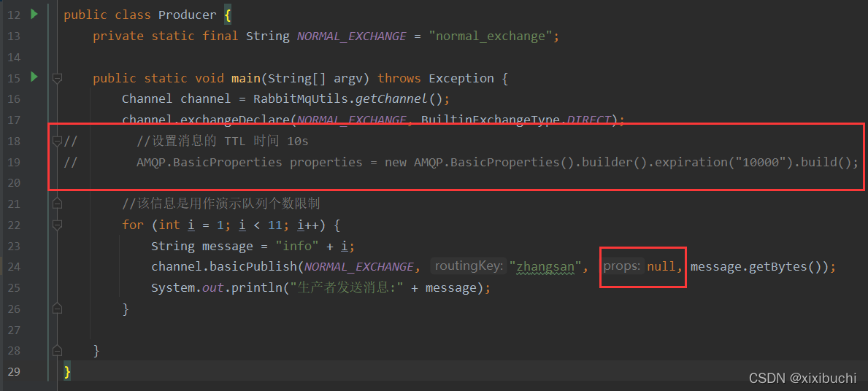This screenshot has width=868, height=391.
Task: Click the main method name
Action: pos(246,79)
